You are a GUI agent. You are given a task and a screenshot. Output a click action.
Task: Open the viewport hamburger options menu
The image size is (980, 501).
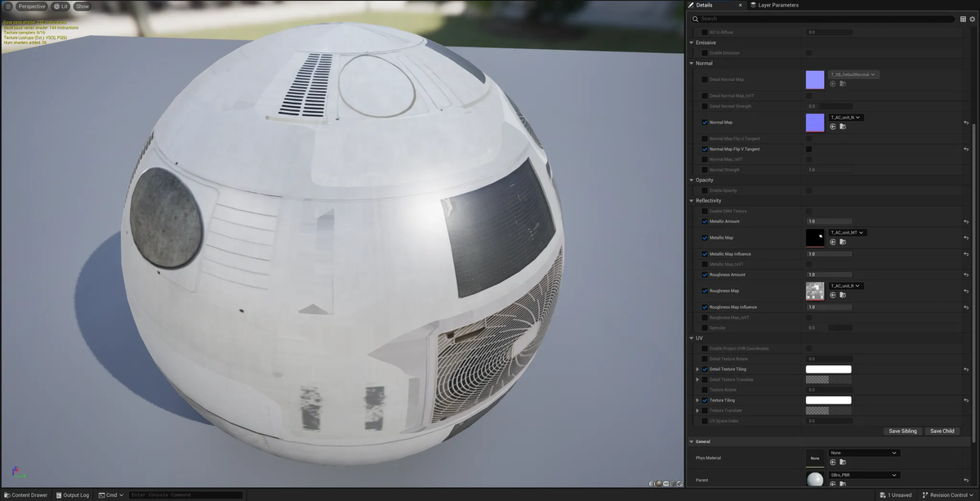click(8, 7)
